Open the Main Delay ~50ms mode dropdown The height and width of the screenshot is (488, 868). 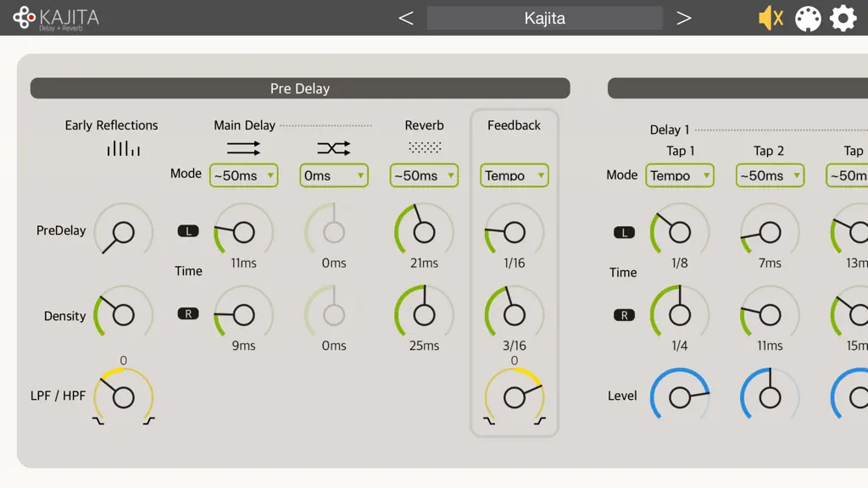point(243,175)
